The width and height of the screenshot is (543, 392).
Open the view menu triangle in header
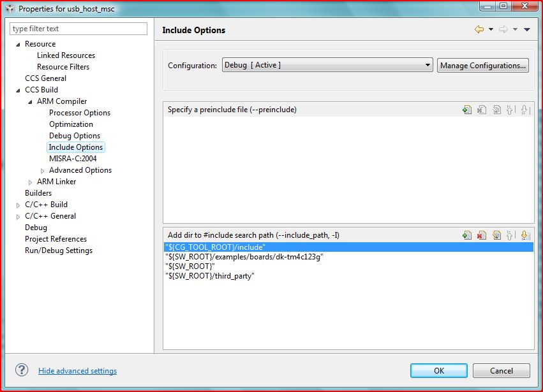(x=526, y=29)
